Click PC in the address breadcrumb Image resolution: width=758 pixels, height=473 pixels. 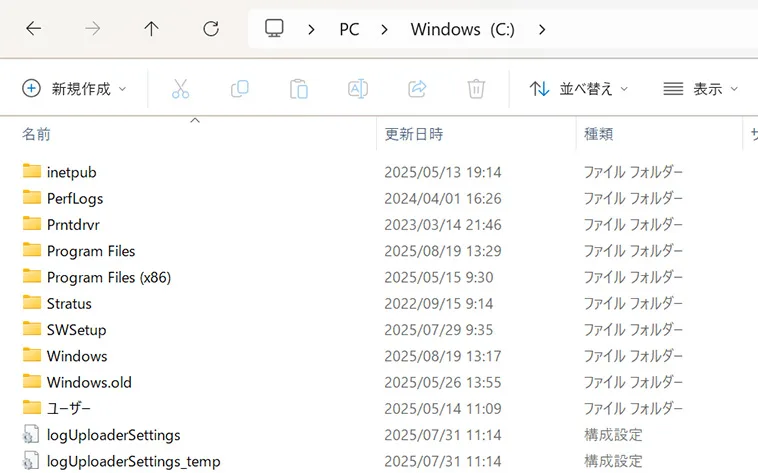point(349,29)
